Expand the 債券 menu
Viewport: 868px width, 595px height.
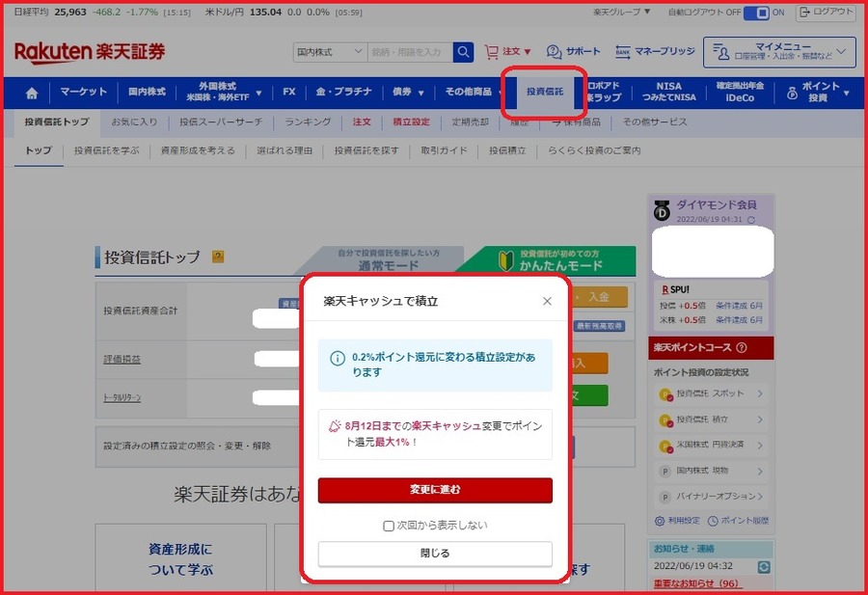point(408,92)
